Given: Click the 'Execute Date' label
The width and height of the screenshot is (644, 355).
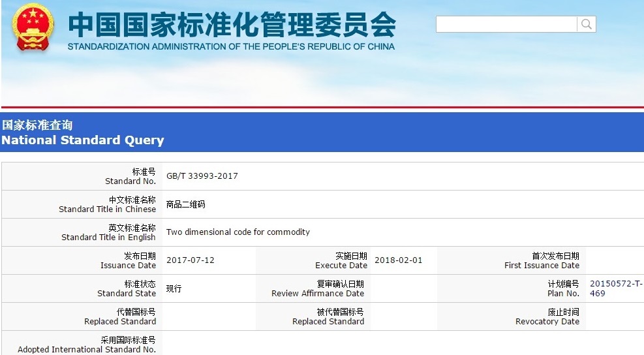Looking at the screenshot, I should point(341,266).
